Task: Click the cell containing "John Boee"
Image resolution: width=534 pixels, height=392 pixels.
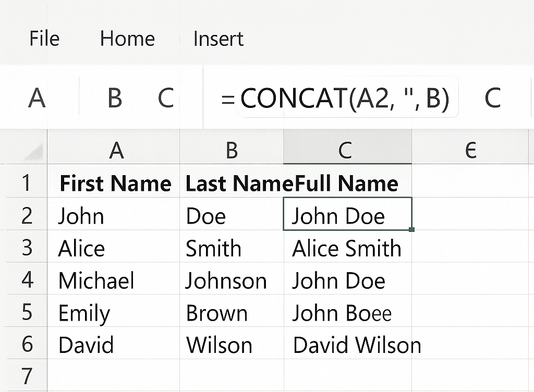Action: pos(342,313)
